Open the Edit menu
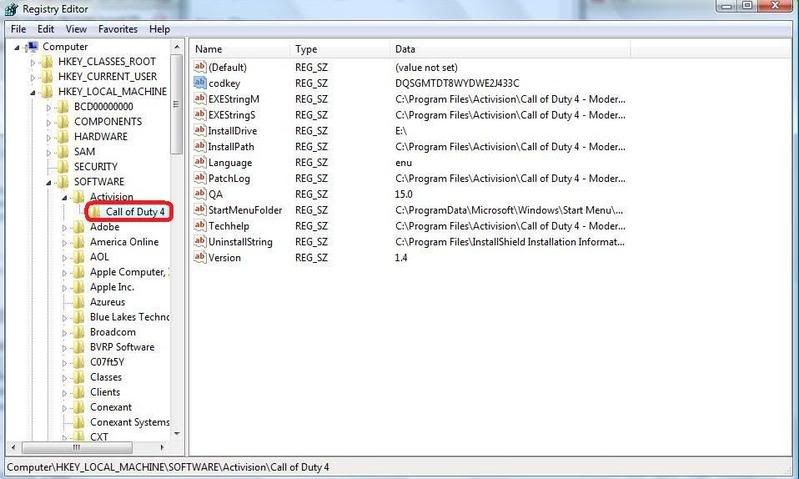 [45, 29]
